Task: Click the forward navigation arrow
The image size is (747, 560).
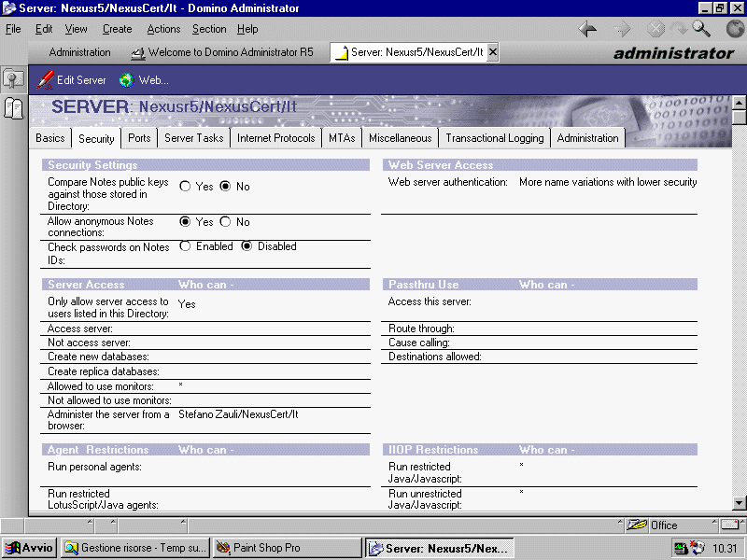Action: [x=622, y=30]
